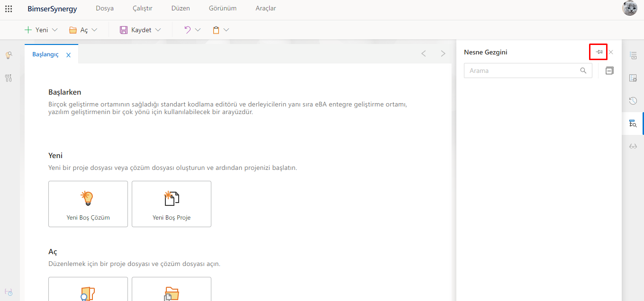Click the lightbulb search icon in left sidebar
Screen dimensions: 644x301
click(9, 55)
